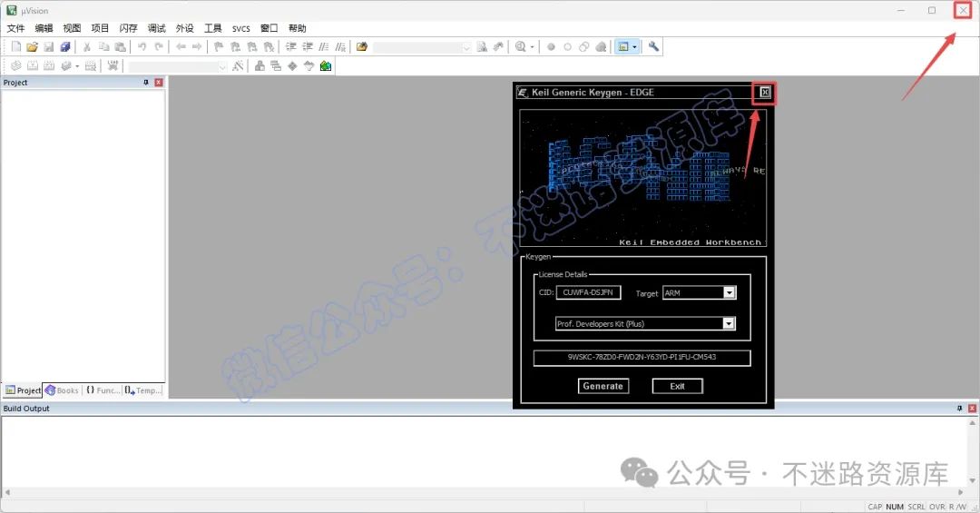Switch to the Func... tab
Image resolution: width=980 pixels, height=513 pixels.
pyautogui.click(x=102, y=390)
